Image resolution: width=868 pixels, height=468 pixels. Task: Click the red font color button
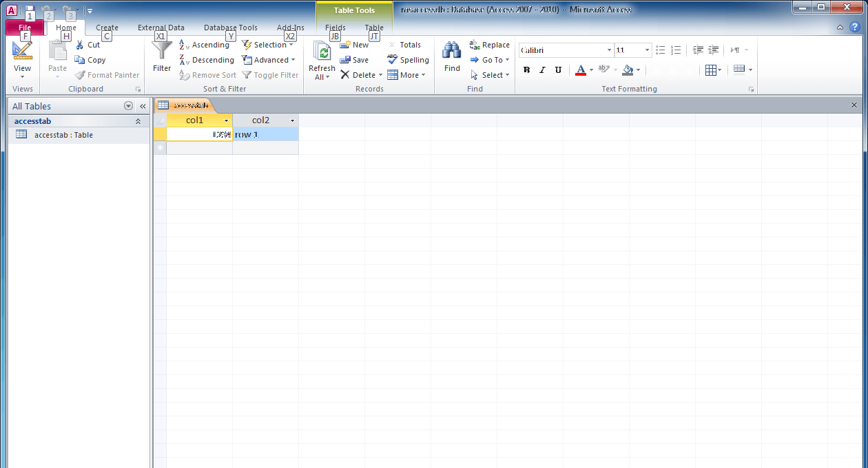click(x=580, y=70)
